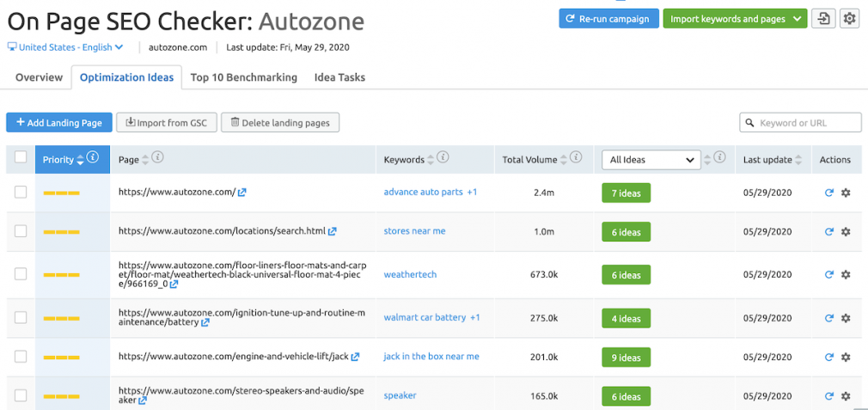868x410 pixels.
Task: Click info icon next to Keywords header
Action: [x=443, y=158]
